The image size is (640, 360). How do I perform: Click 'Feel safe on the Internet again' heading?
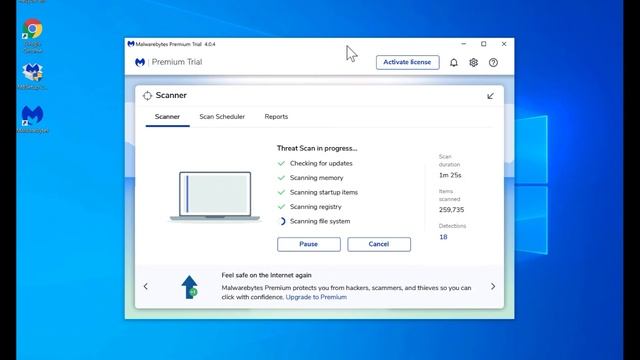tap(267, 276)
